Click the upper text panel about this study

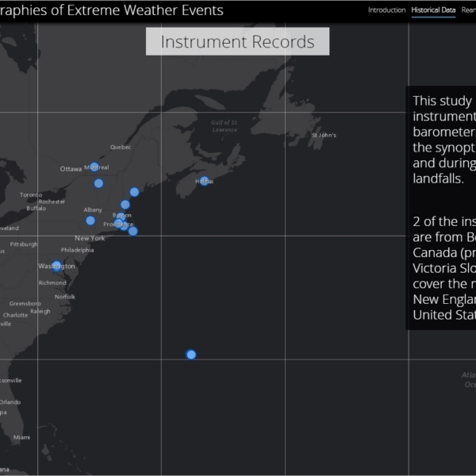pos(442,139)
